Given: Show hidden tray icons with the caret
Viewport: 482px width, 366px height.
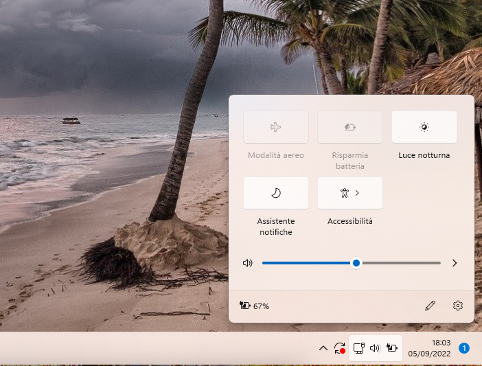Looking at the screenshot, I should [x=323, y=348].
